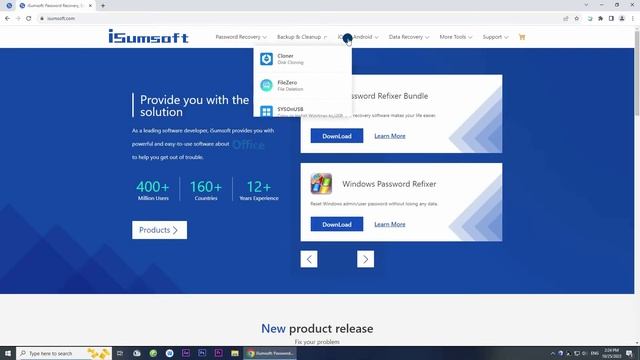The width and height of the screenshot is (640, 360).
Task: Open Chrome three-dot menu
Action: (x=633, y=18)
